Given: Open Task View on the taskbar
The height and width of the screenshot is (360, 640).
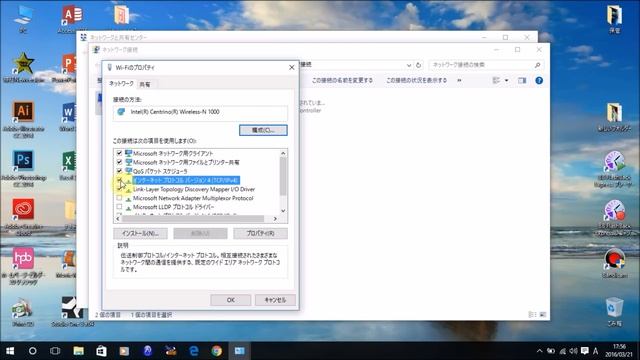Looking at the screenshot, I should pos(55,351).
